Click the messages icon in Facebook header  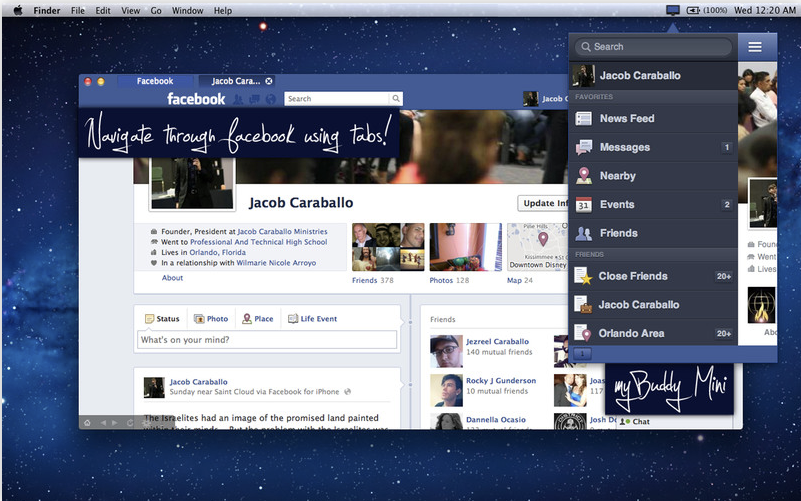point(254,99)
